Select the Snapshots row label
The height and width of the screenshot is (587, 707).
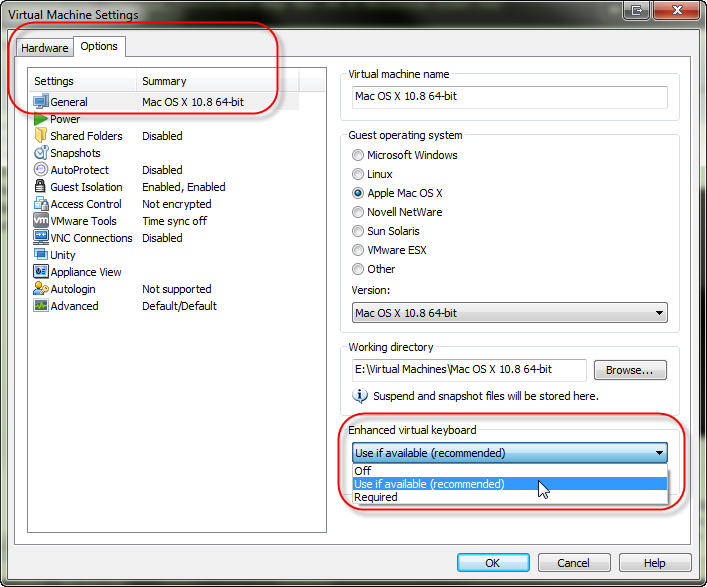[75, 153]
